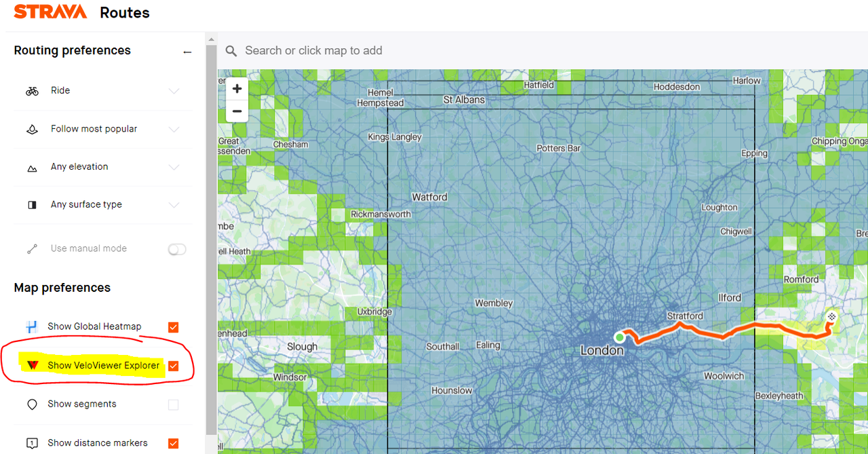
Task: Click the Routes page title
Action: pyautogui.click(x=125, y=12)
